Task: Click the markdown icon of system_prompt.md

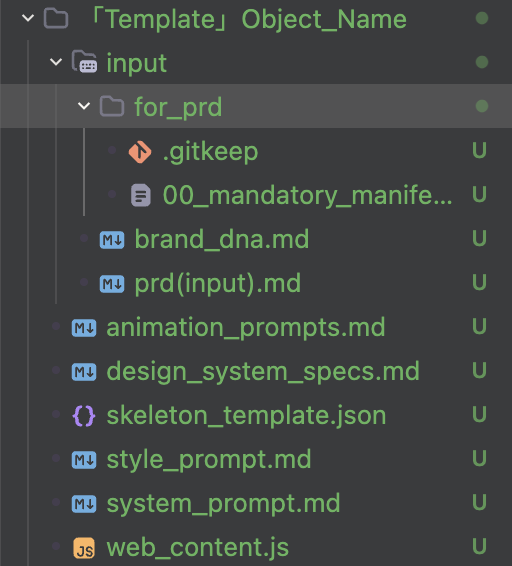Action: click(84, 504)
